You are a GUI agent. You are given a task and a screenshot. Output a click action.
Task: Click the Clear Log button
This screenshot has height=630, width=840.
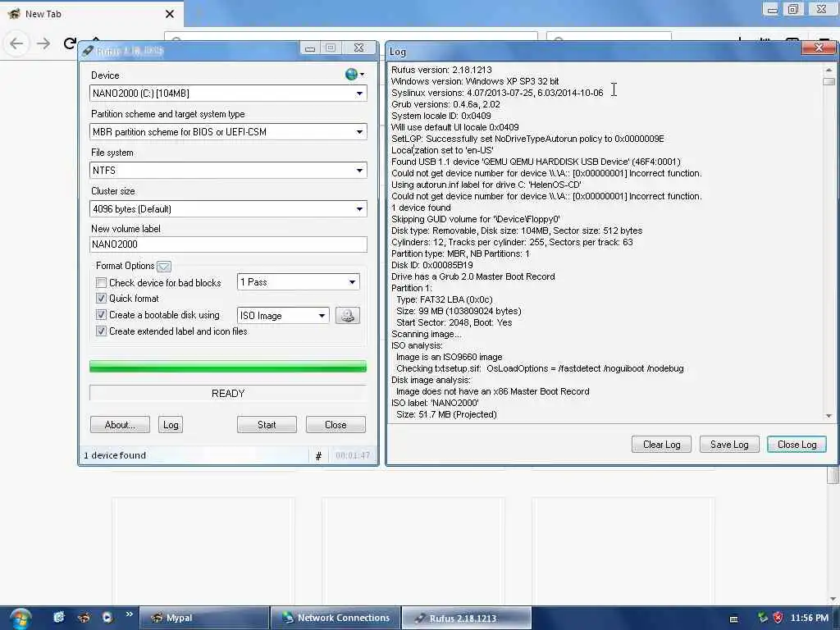tap(661, 445)
